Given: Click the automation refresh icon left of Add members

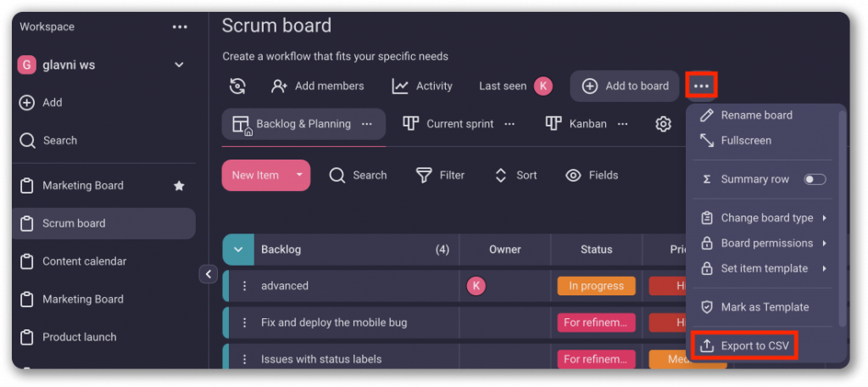Looking at the screenshot, I should [x=238, y=86].
